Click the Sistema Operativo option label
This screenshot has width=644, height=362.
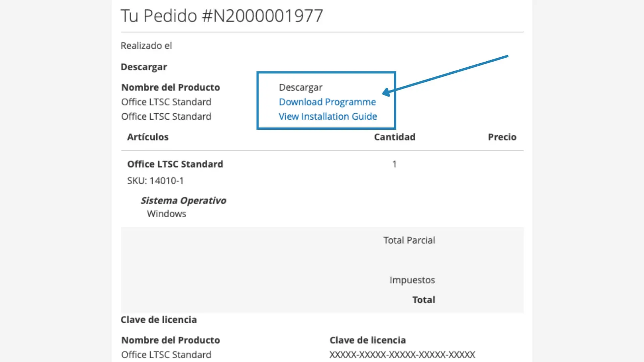point(183,200)
